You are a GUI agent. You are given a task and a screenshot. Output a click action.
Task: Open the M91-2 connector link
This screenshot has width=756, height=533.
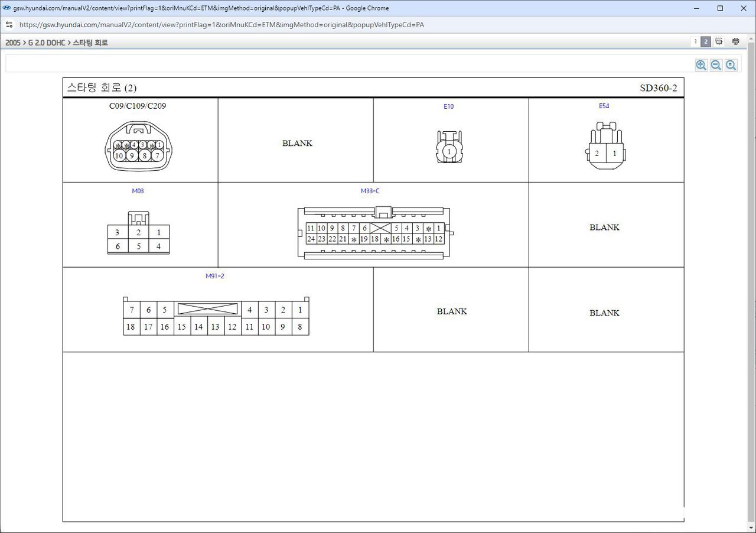point(215,276)
